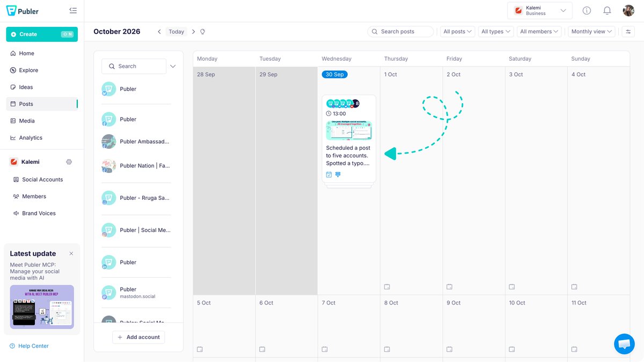The height and width of the screenshot is (362, 644).
Task: Click the note icon in the 4 Oct cell
Action: click(x=574, y=287)
